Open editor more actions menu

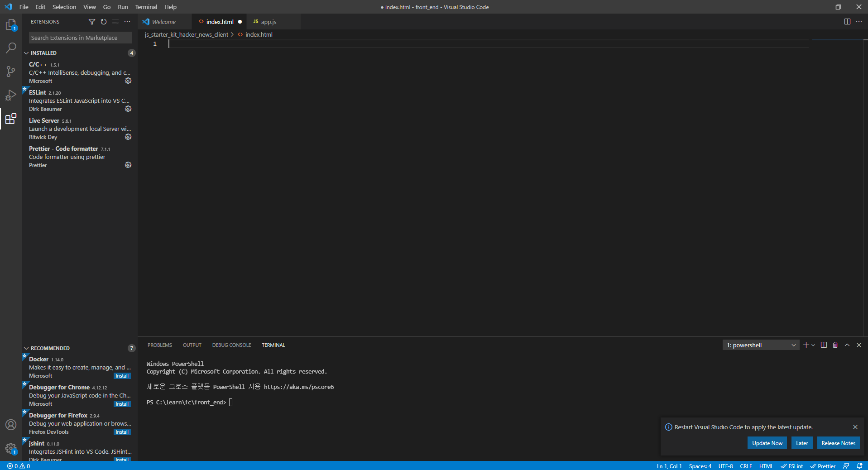[859, 22]
